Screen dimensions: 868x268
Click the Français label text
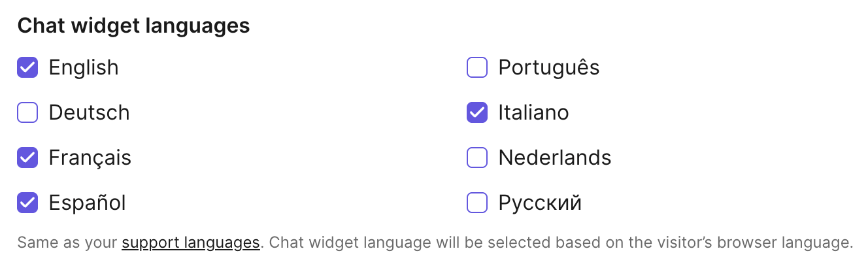[x=90, y=158]
